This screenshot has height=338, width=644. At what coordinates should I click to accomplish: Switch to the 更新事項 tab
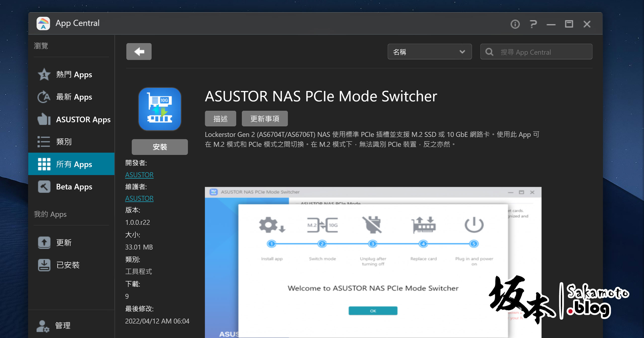(x=265, y=118)
